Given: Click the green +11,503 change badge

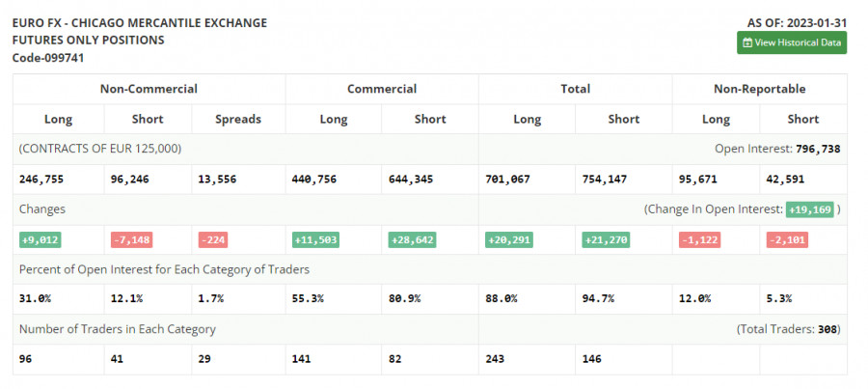Looking at the screenshot, I should 315,240.
